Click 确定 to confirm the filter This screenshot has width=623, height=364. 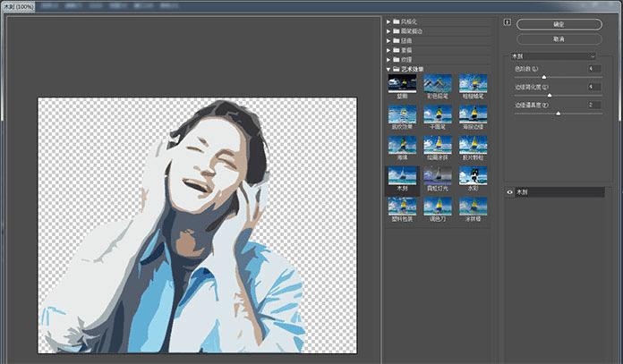click(x=559, y=24)
